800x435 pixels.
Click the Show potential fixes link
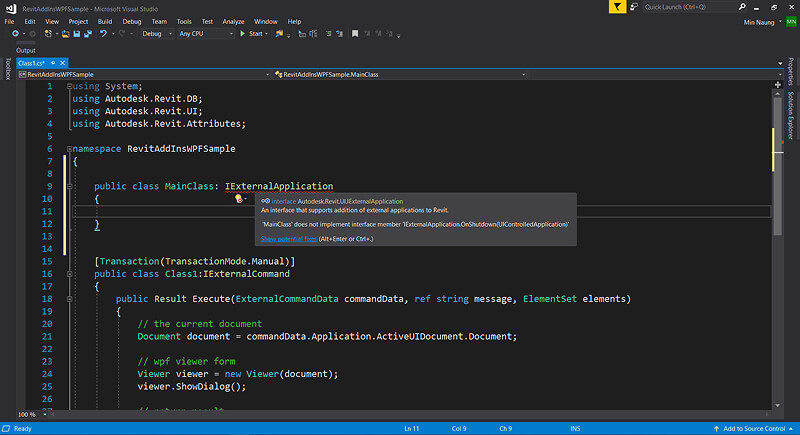tap(289, 239)
